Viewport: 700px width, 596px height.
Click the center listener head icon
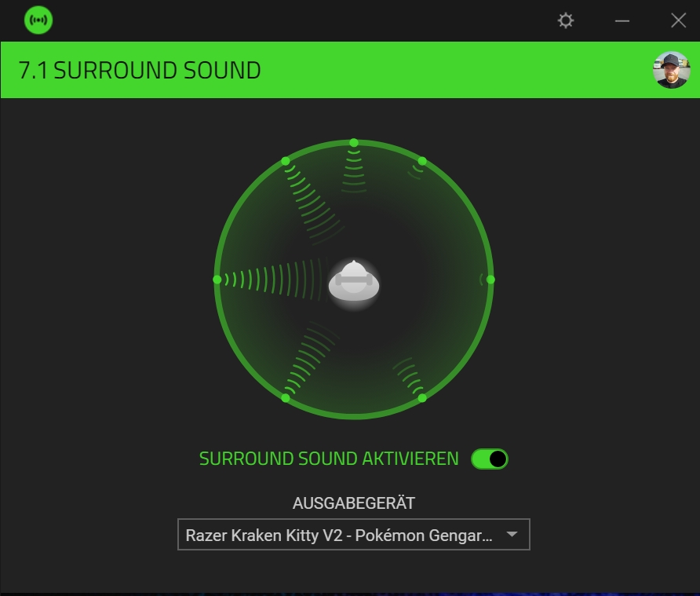click(x=355, y=283)
